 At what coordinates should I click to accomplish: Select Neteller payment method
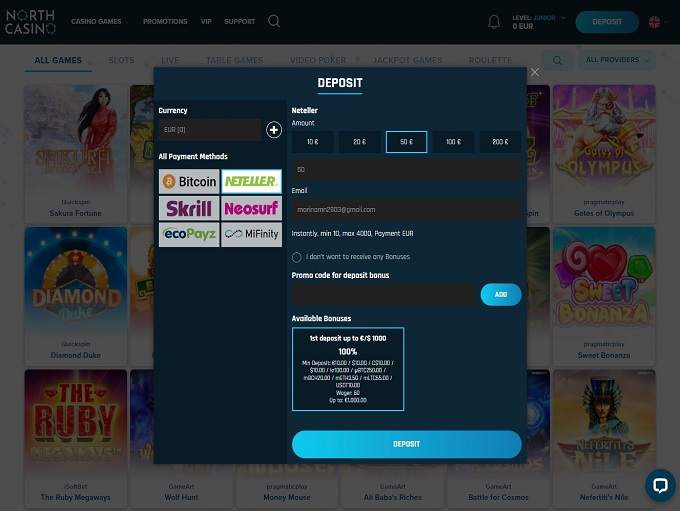pos(252,181)
